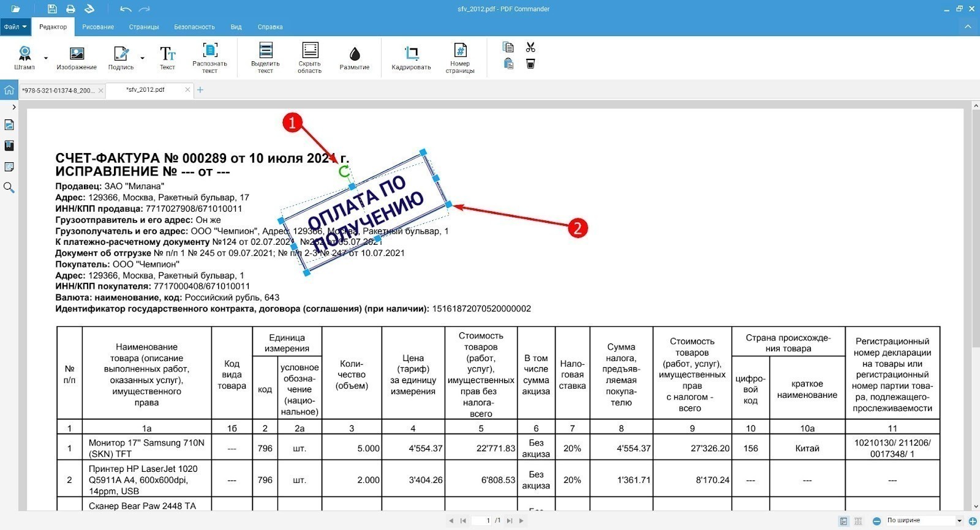Zoom in with the plus button
980x530 pixels.
(x=973, y=521)
